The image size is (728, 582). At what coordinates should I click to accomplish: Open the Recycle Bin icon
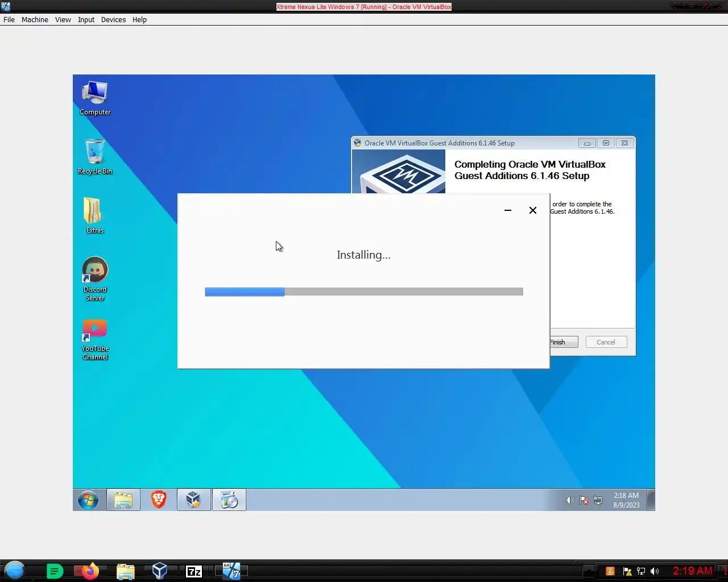pos(95,156)
